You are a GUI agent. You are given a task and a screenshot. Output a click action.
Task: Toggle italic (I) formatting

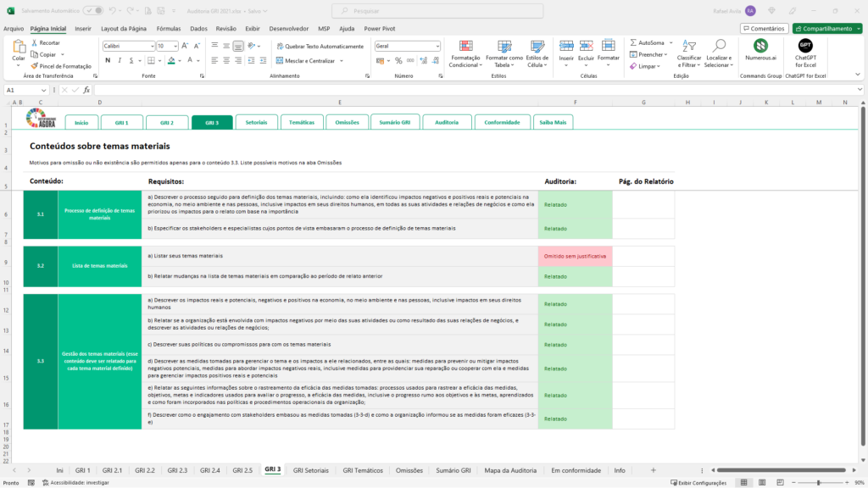tap(120, 60)
